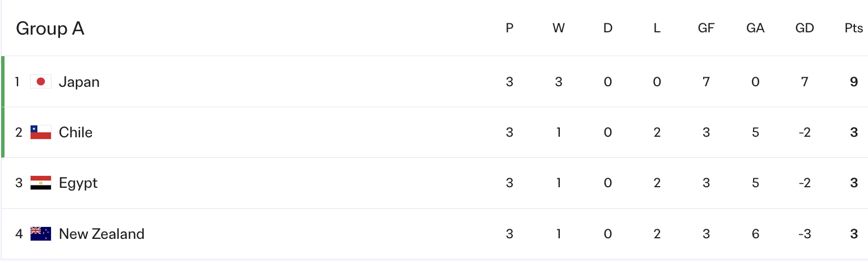Click the W column header

(559, 28)
